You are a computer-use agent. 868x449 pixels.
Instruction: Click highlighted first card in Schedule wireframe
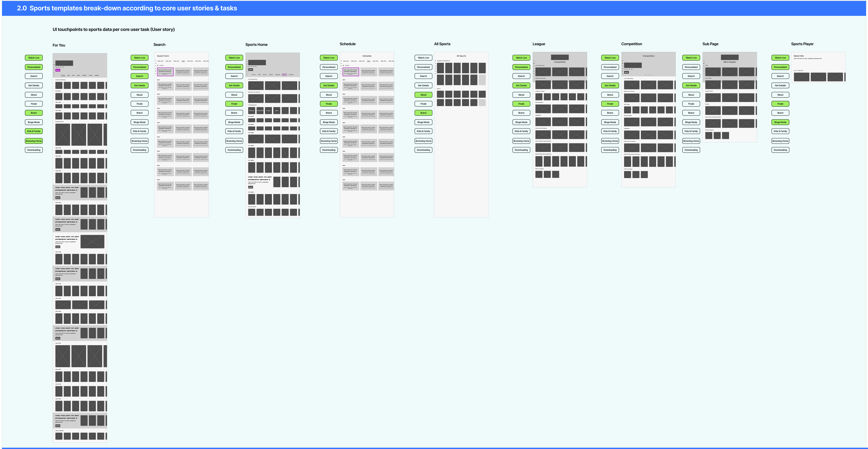coord(351,72)
